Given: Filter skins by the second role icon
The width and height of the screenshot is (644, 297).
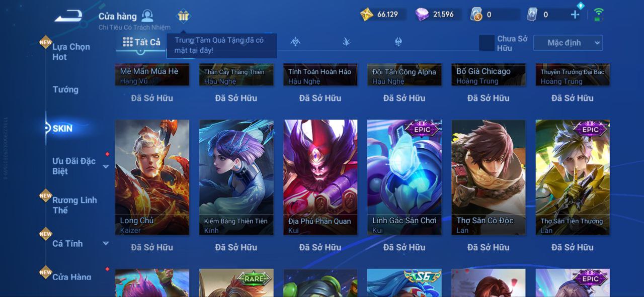Looking at the screenshot, I should click(x=347, y=42).
